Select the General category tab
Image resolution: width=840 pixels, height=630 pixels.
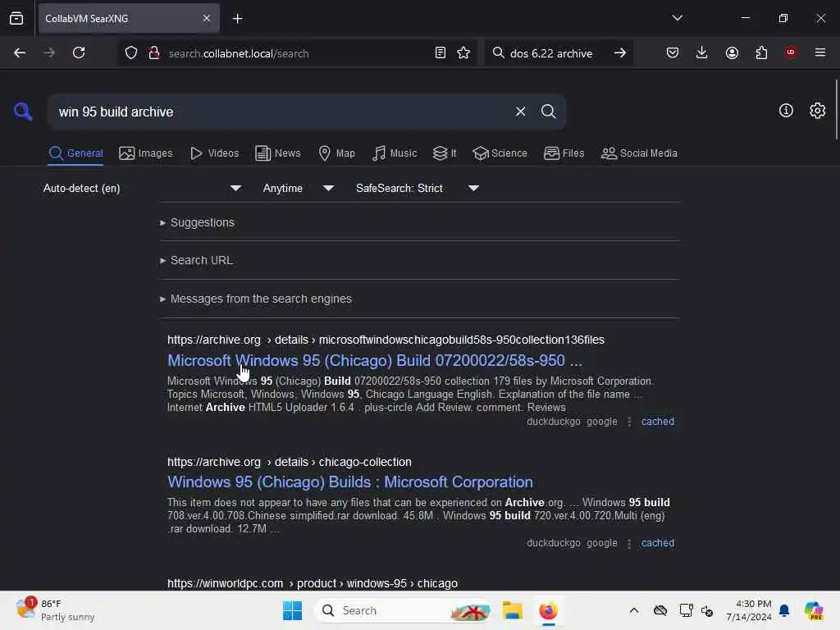75,153
